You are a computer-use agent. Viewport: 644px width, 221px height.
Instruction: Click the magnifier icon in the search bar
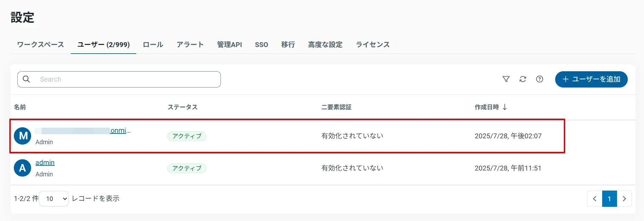[x=26, y=79]
